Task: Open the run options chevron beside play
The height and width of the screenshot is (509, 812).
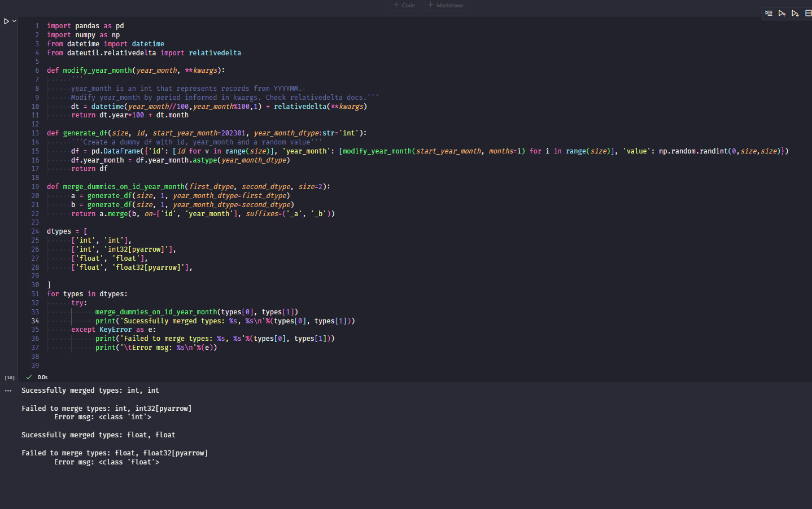Action: click(14, 21)
